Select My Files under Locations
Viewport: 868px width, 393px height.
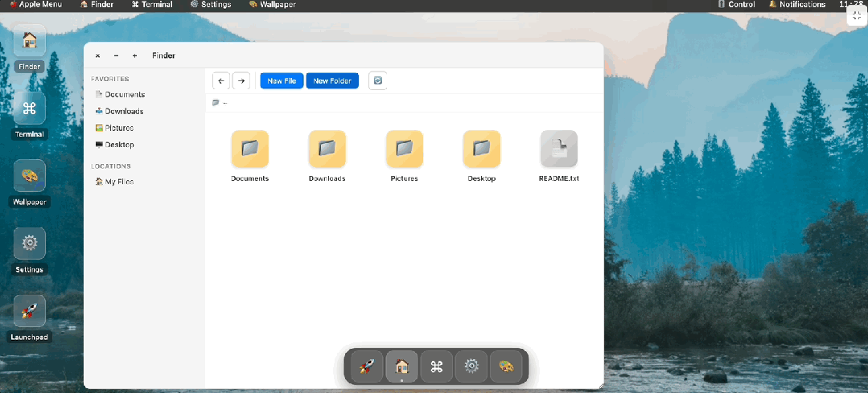[118, 182]
